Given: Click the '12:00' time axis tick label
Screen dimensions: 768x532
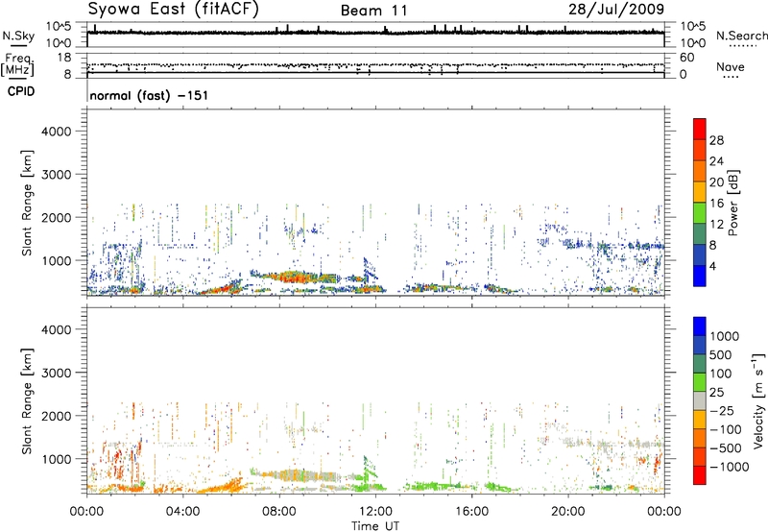Looking at the screenshot, I should [x=375, y=512].
